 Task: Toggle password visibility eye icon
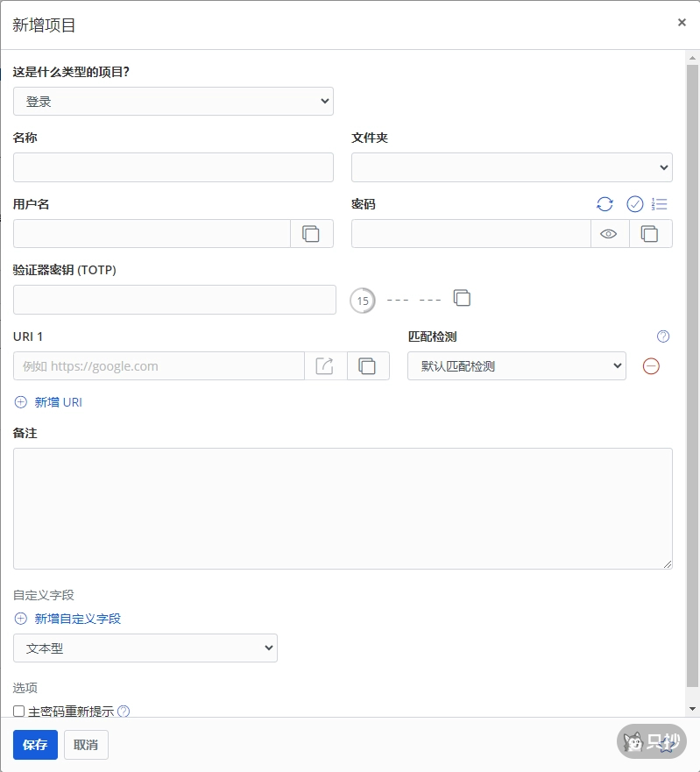(x=609, y=234)
